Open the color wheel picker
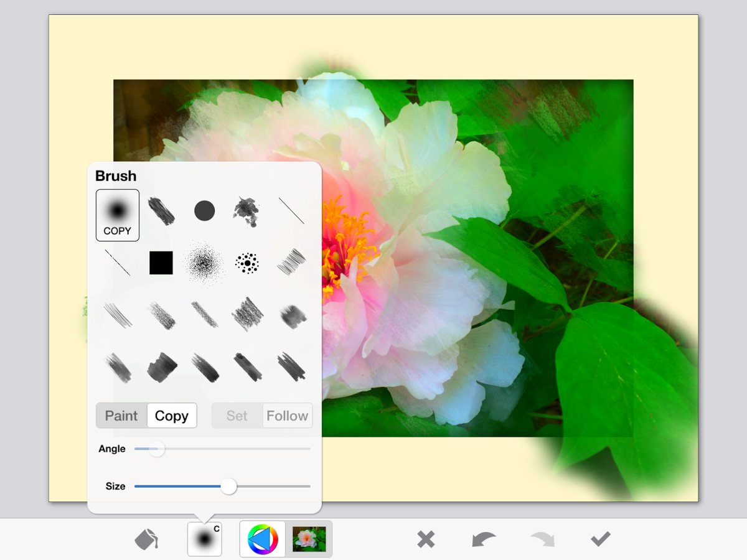The height and width of the screenshot is (560, 747). (x=261, y=538)
